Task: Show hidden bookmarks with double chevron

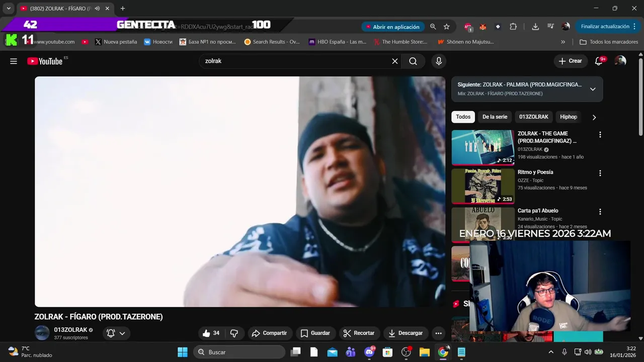Action: [563, 42]
